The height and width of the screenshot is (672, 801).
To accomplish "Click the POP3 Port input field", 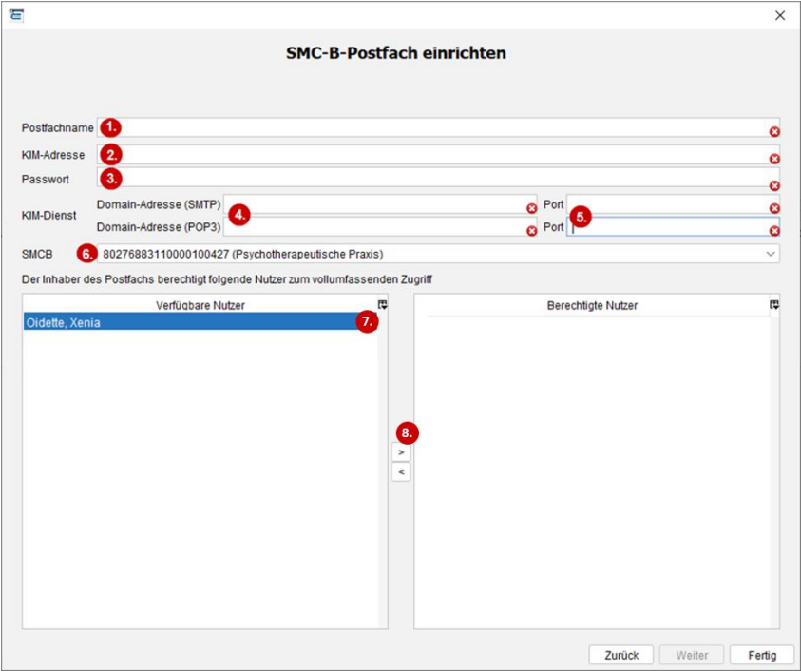I will pos(673,226).
